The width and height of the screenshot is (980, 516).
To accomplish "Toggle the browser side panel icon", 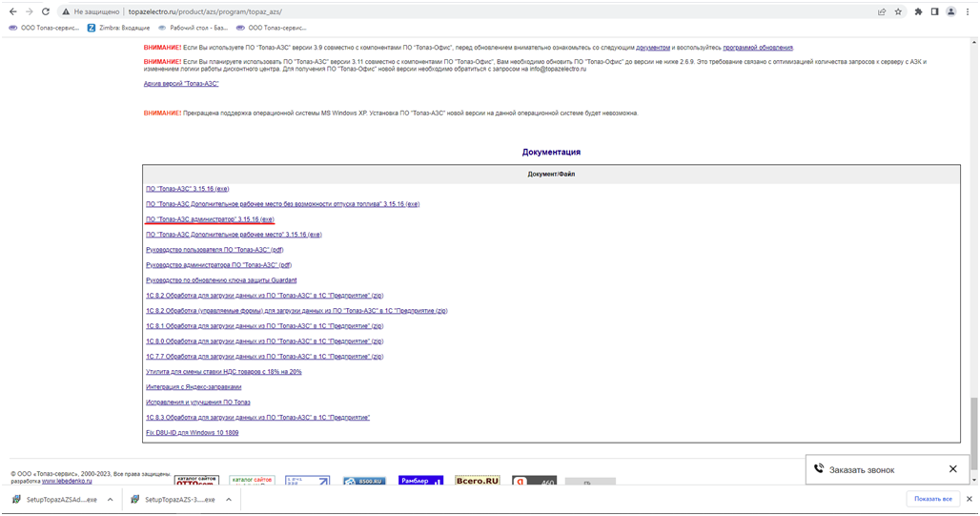I will 934,11.
